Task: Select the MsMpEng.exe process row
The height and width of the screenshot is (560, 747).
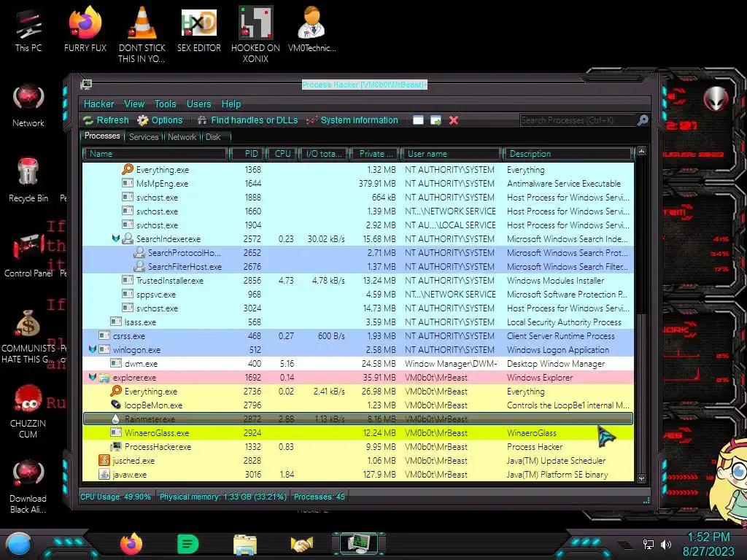Action: (358, 183)
